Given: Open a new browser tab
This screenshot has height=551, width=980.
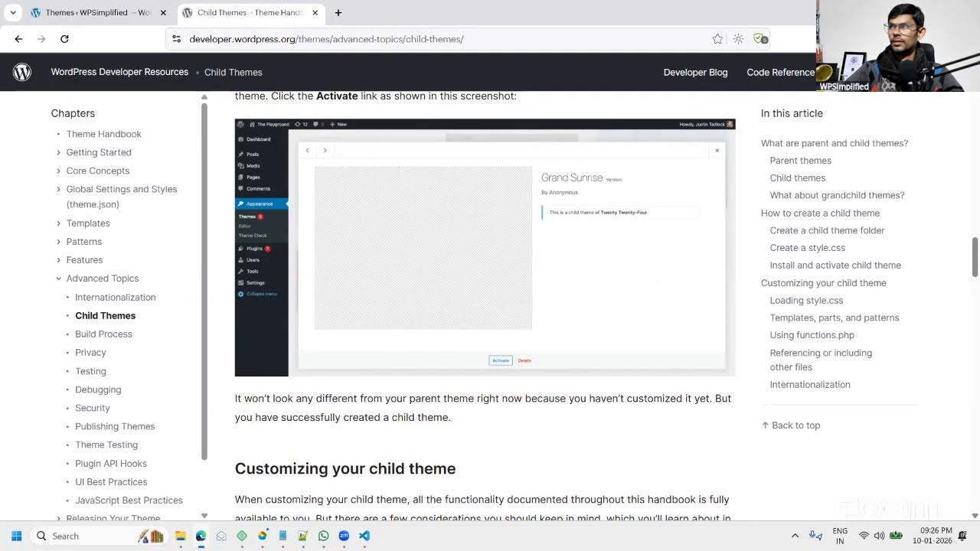Looking at the screenshot, I should coord(338,12).
